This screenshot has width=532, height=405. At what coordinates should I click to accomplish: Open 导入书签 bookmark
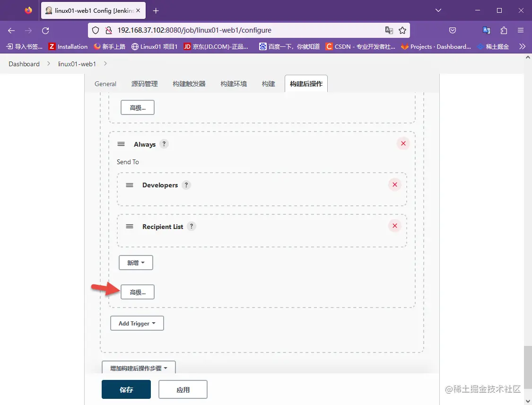click(x=25, y=46)
